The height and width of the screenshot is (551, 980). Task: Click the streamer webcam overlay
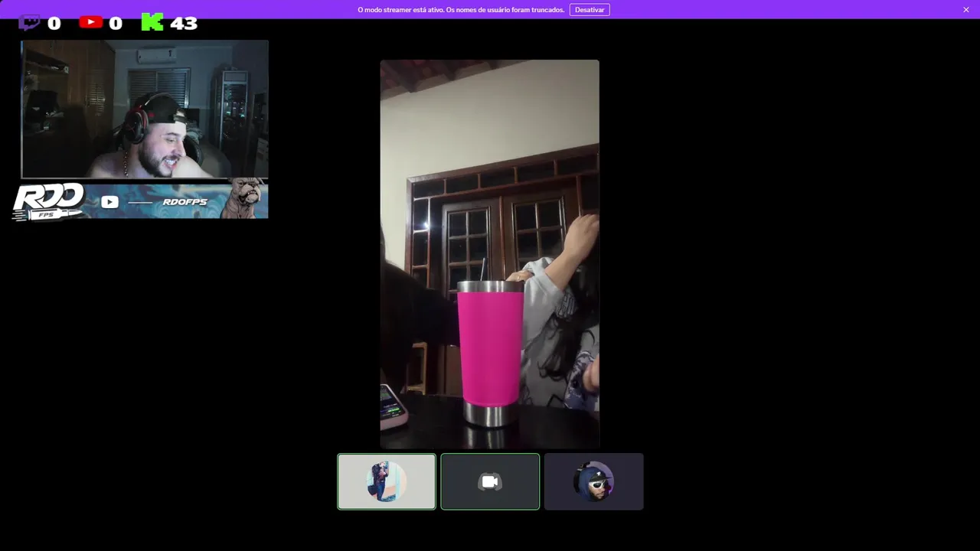[x=145, y=109]
